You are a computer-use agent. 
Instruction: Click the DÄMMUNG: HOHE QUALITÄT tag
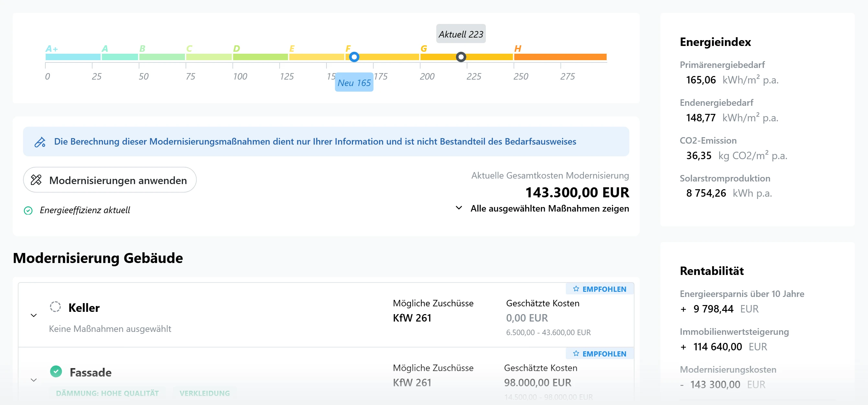point(107,393)
